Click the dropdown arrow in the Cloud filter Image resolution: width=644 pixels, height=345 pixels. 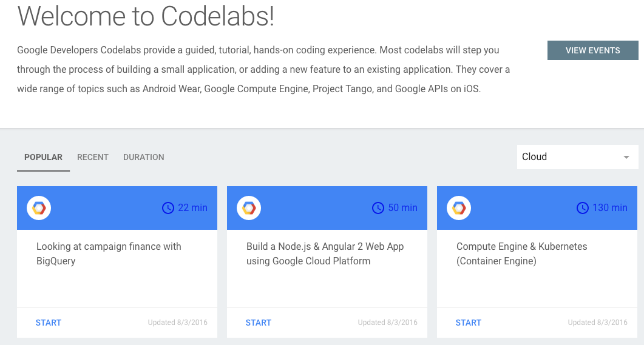click(626, 157)
